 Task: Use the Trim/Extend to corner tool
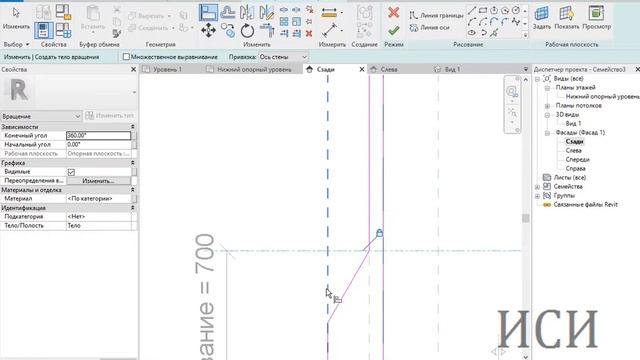click(267, 31)
